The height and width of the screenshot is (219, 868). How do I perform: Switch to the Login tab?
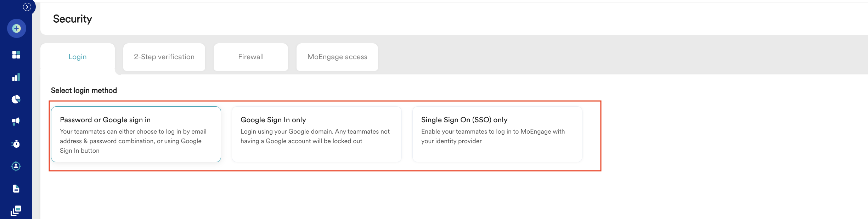pyautogui.click(x=78, y=57)
